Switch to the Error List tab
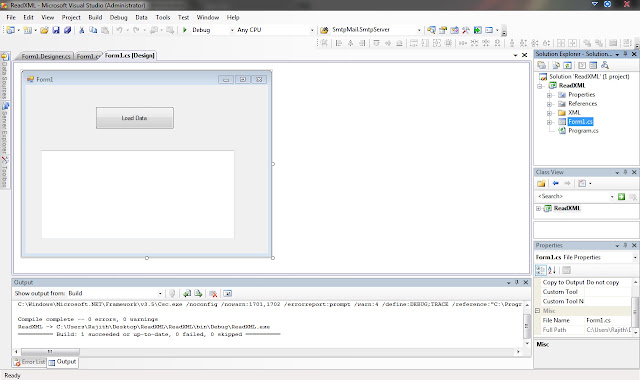 click(x=29, y=362)
